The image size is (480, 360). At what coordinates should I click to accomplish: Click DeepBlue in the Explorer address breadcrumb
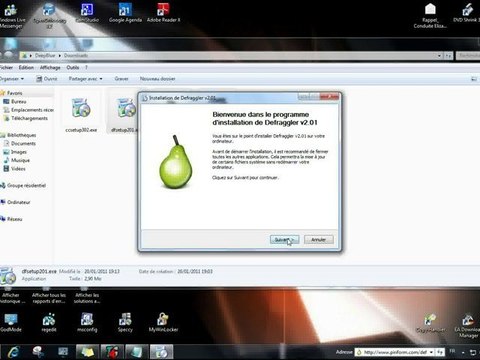tap(45, 55)
